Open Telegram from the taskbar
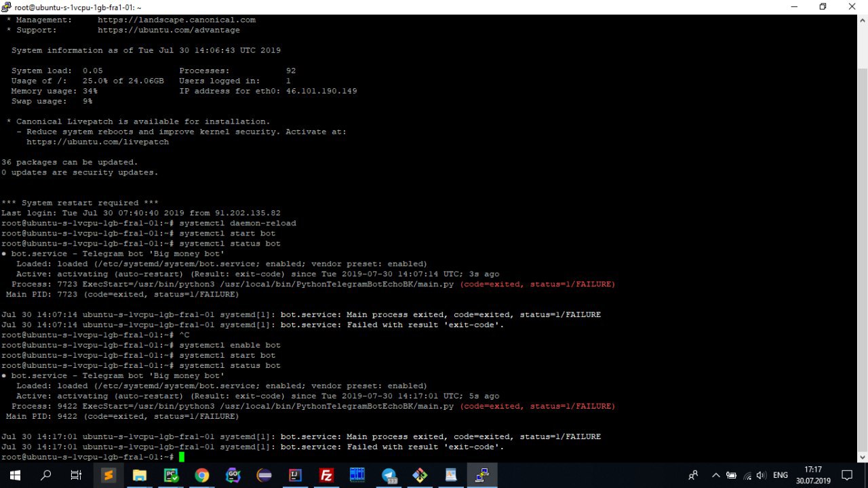Image resolution: width=868 pixels, height=488 pixels. [x=389, y=475]
